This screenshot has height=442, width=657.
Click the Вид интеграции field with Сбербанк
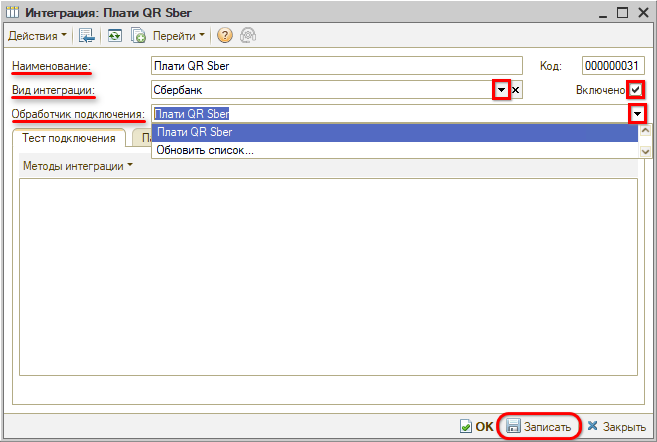click(322, 90)
